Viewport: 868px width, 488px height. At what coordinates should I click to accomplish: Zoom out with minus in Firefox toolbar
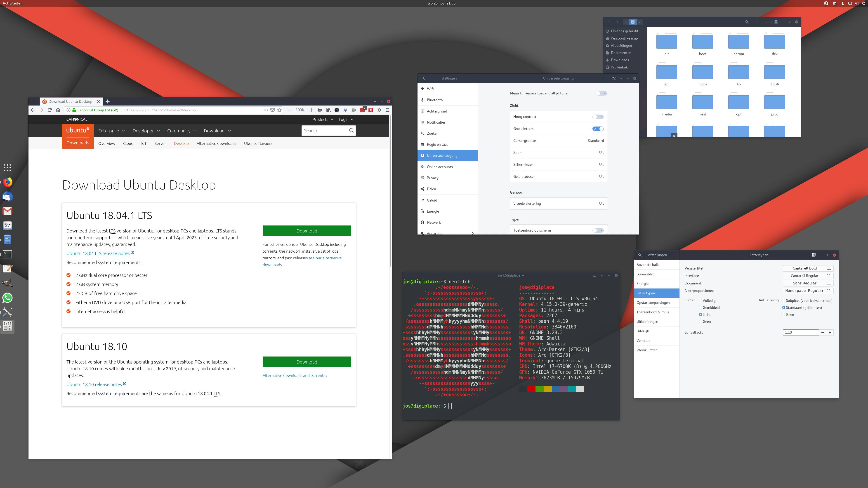289,110
